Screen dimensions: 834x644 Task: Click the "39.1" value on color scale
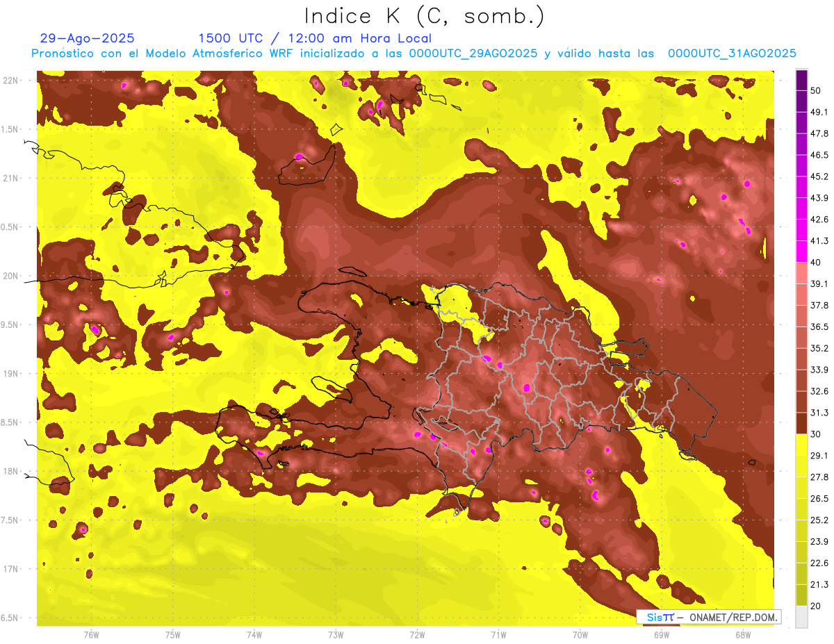[x=818, y=284]
